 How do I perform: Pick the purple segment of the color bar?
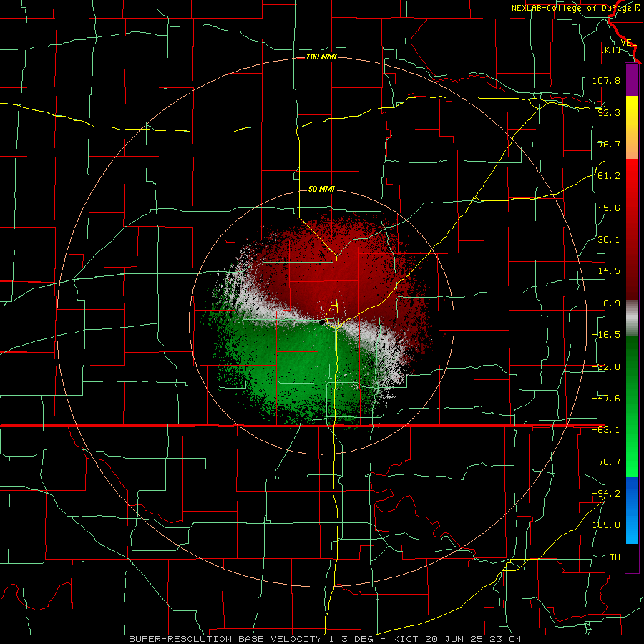(x=632, y=79)
